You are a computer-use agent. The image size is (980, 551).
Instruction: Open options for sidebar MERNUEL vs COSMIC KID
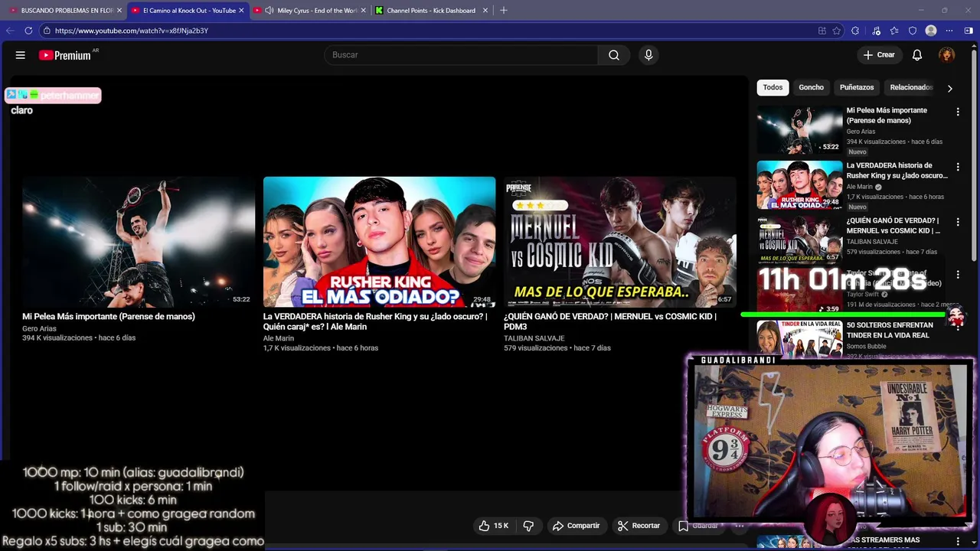click(x=958, y=222)
